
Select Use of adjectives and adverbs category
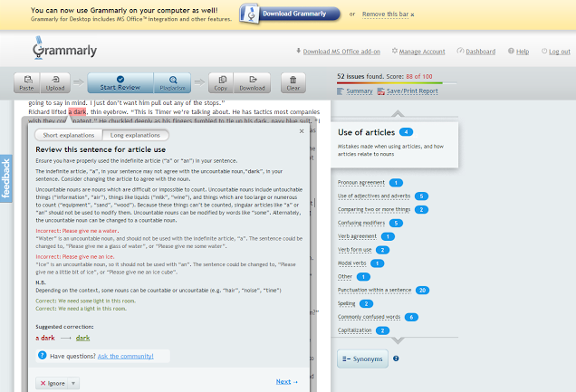374,196
